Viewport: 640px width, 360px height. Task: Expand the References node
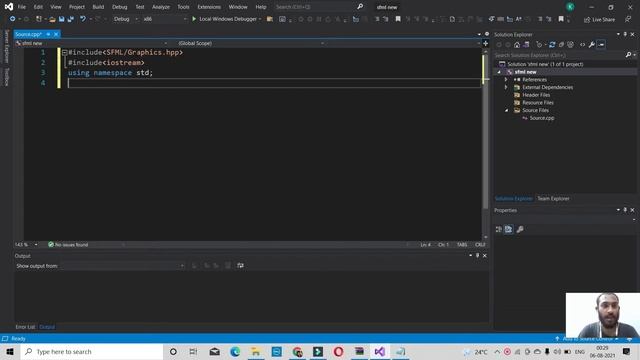(506, 80)
